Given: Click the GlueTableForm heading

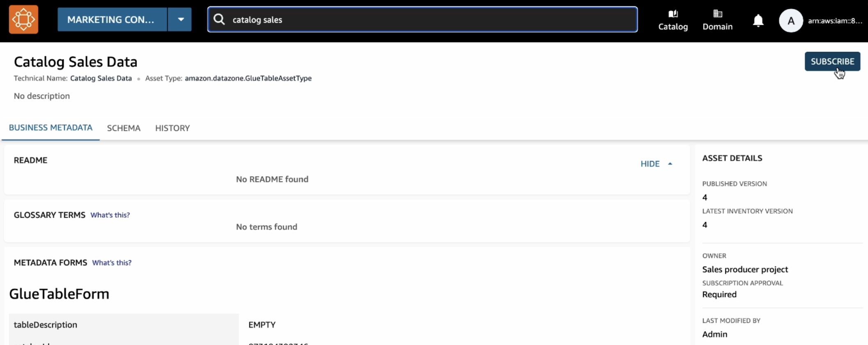Looking at the screenshot, I should (59, 294).
